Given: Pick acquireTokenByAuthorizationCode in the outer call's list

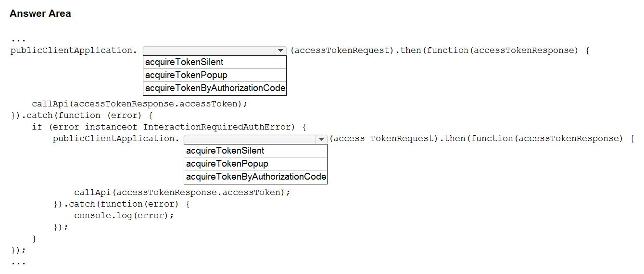Looking at the screenshot, I should click(x=215, y=88).
